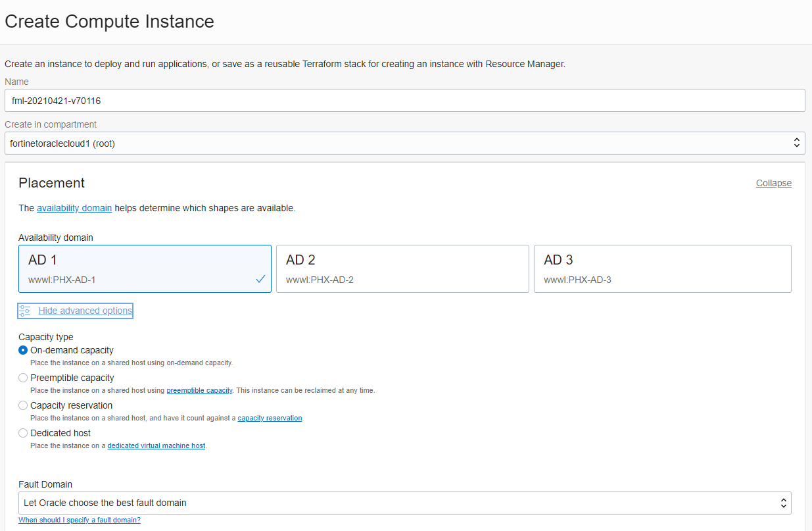Click 'When should I specify a fault domain?'
Screen dimensions: 812x531
pyautogui.click(x=79, y=519)
